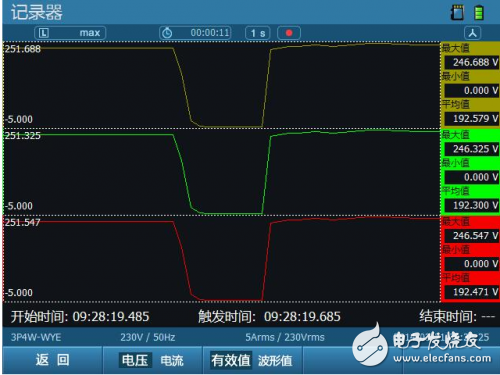Click the 230V / 50Hz status entry

coord(148,337)
